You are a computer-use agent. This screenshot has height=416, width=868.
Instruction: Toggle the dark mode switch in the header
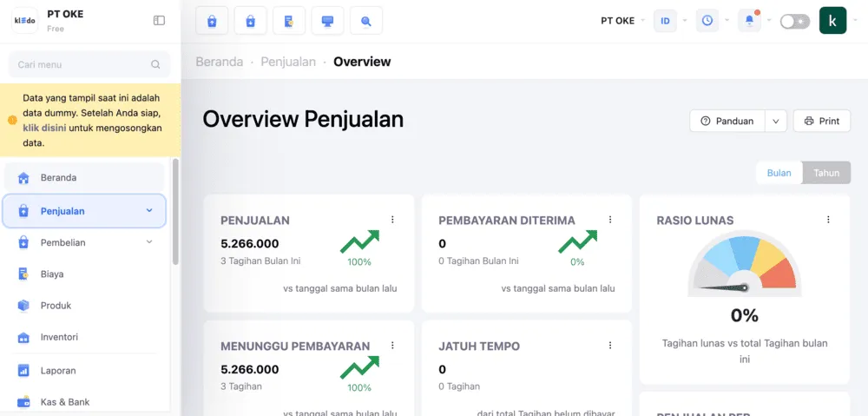[x=795, y=21]
